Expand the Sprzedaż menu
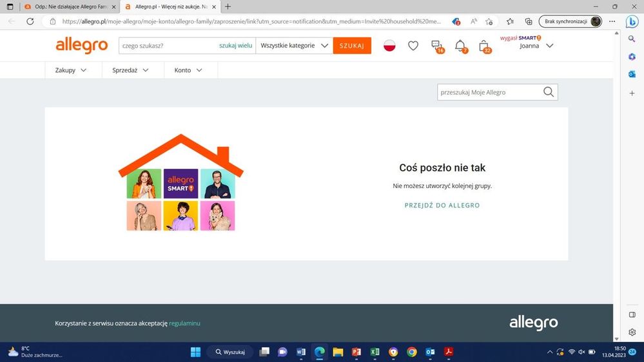The image size is (644, 362). pyautogui.click(x=130, y=70)
